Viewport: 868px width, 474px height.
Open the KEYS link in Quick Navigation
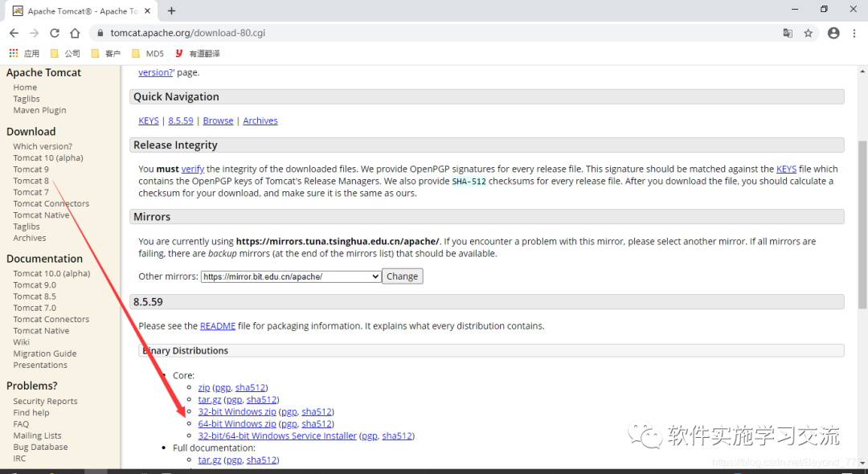click(x=149, y=121)
